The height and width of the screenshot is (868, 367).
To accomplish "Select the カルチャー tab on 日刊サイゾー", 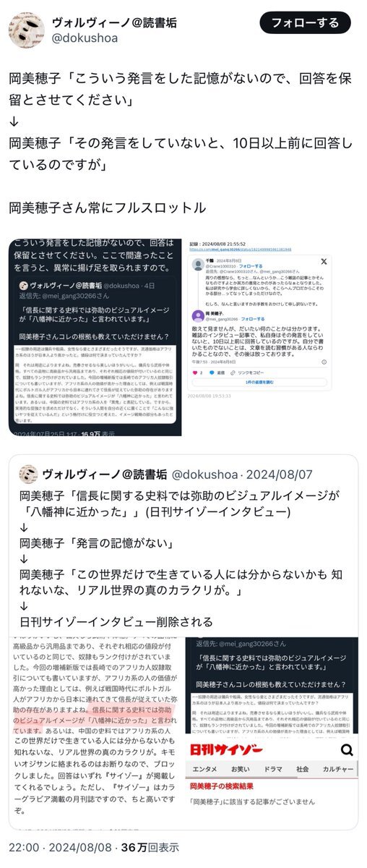I will tap(337, 769).
